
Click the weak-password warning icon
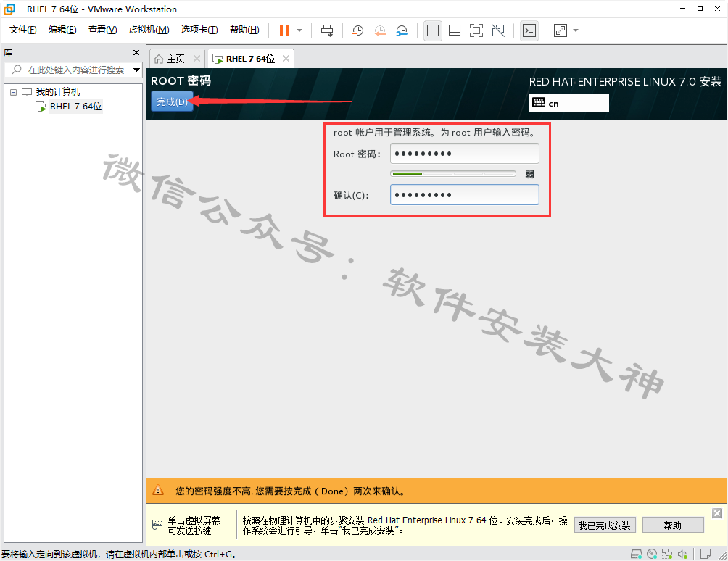pyautogui.click(x=158, y=490)
